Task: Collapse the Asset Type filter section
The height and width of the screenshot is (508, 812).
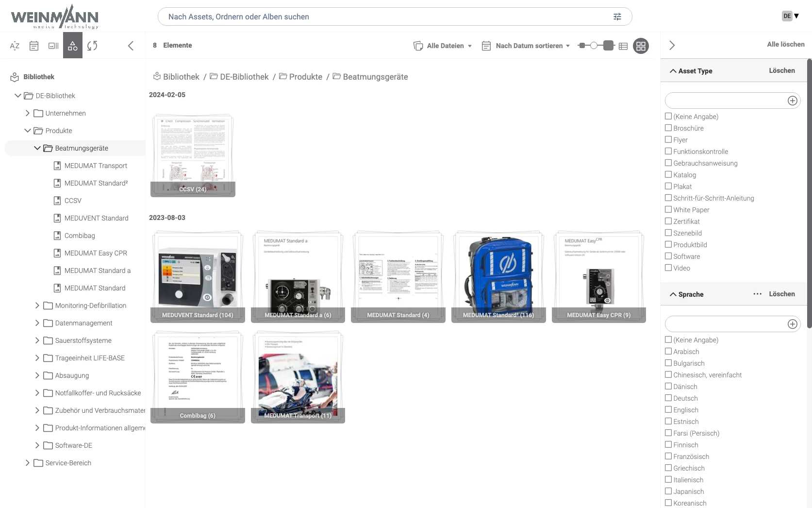Action: 673,71
